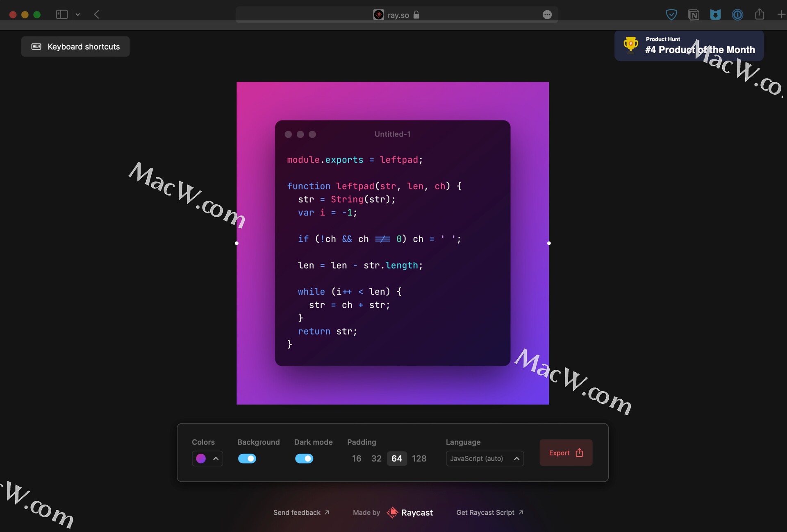Click the ray.so site favicon
The width and height of the screenshot is (787, 532).
tap(379, 15)
